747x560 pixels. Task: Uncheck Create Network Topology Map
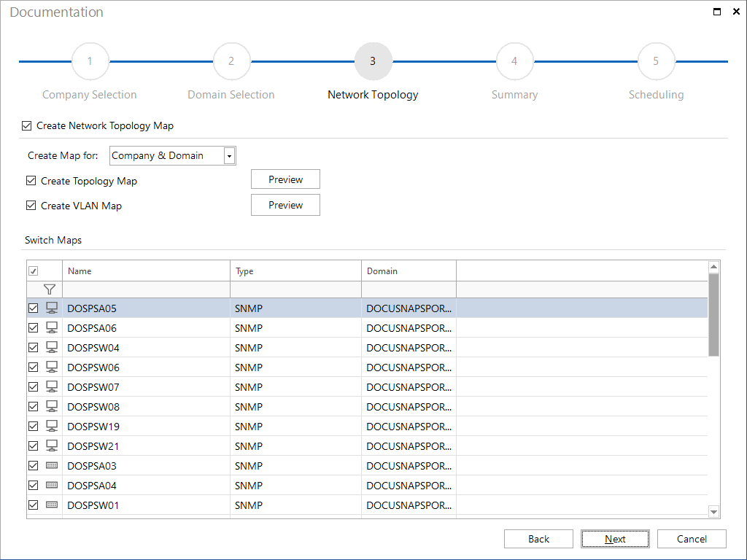[x=27, y=125]
